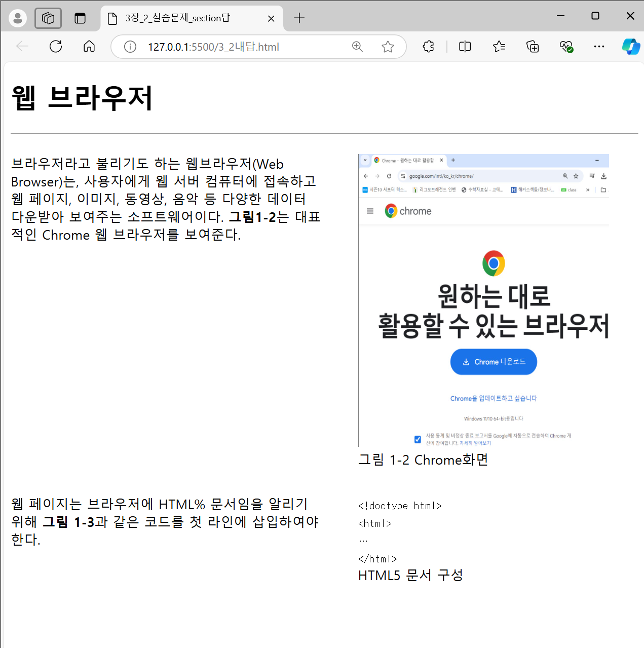The image size is (644, 648).
Task: Go to the home page
Action: [x=89, y=47]
